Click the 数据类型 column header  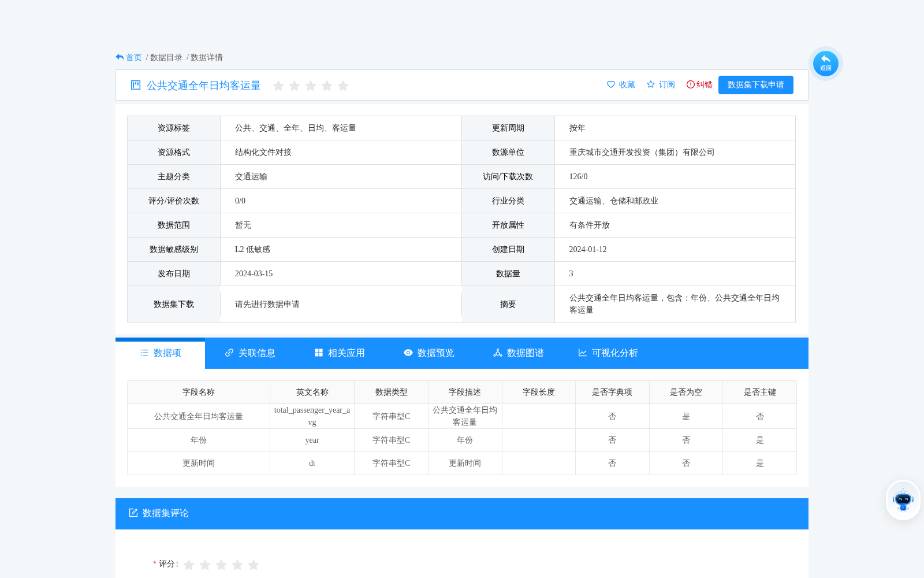[392, 392]
